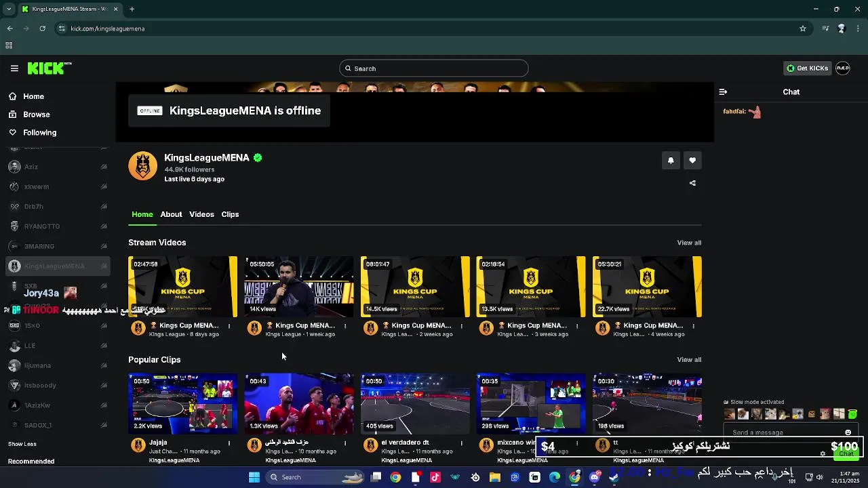Image resolution: width=868 pixels, height=488 pixels.
Task: Open the 02:18:54 stream video thumbnail
Action: click(531, 287)
